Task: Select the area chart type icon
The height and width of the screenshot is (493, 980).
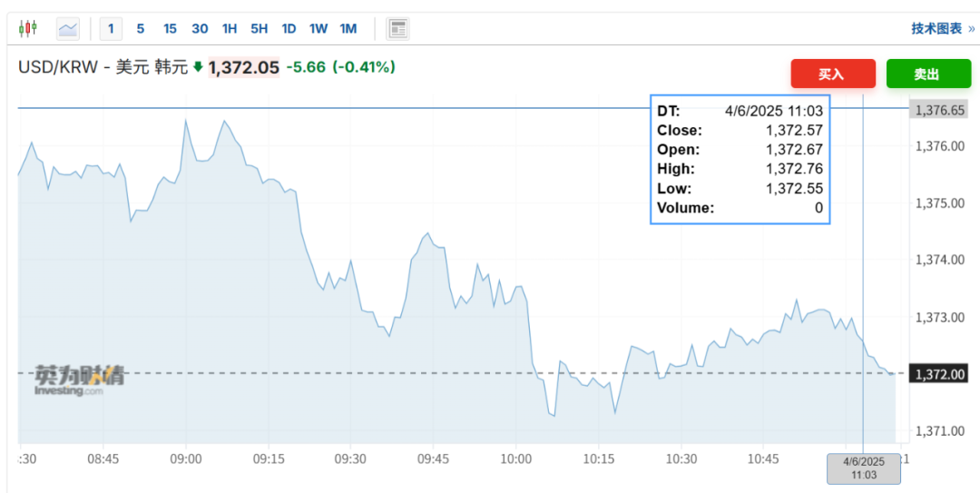Action: (68, 28)
